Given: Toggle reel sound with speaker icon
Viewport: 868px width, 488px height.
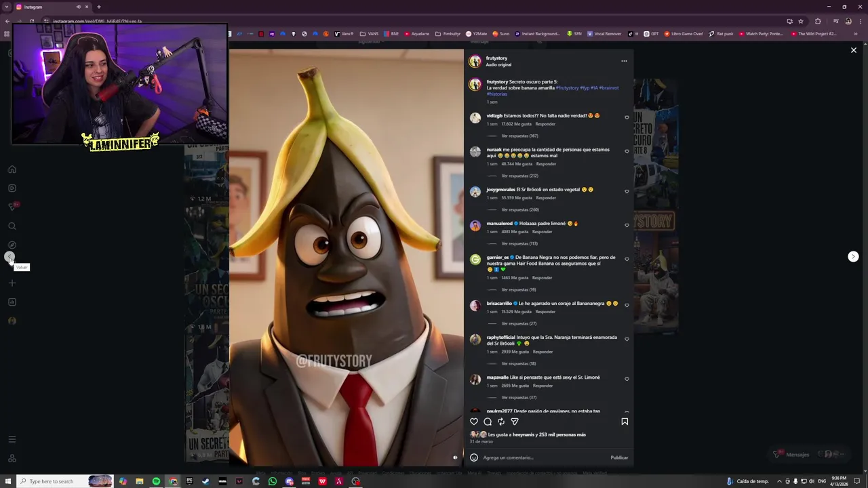Looking at the screenshot, I should pyautogui.click(x=455, y=457).
